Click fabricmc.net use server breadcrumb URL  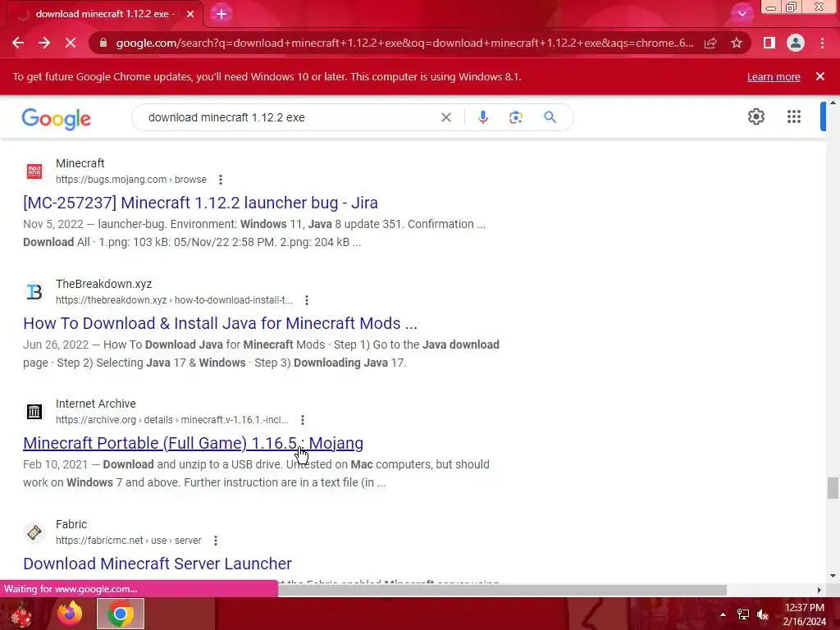click(x=129, y=541)
